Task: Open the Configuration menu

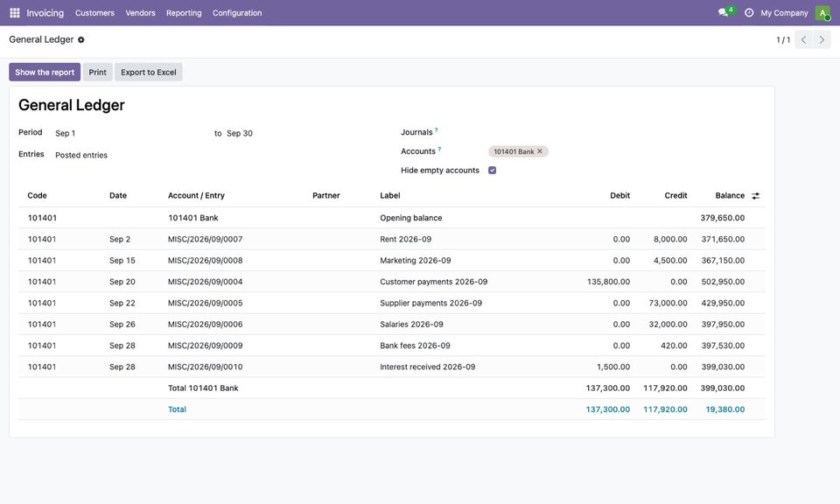Action: pos(237,13)
